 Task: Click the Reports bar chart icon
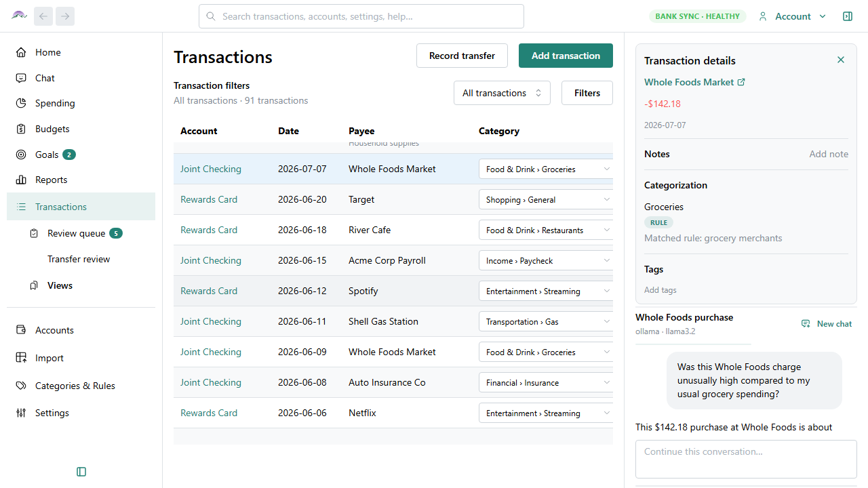(x=21, y=180)
